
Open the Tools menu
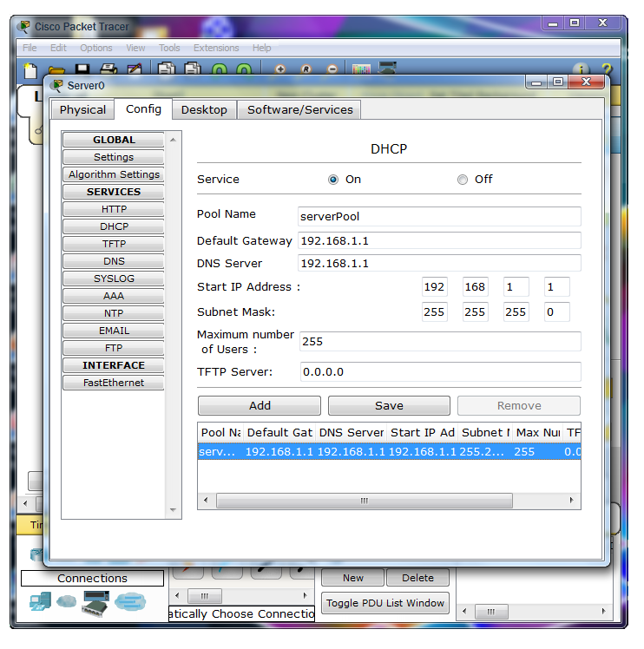tap(169, 48)
